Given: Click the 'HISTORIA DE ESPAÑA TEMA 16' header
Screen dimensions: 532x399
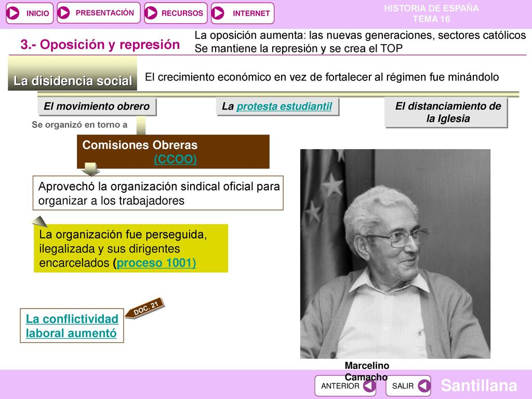Looking at the screenshot, I should [x=431, y=14].
